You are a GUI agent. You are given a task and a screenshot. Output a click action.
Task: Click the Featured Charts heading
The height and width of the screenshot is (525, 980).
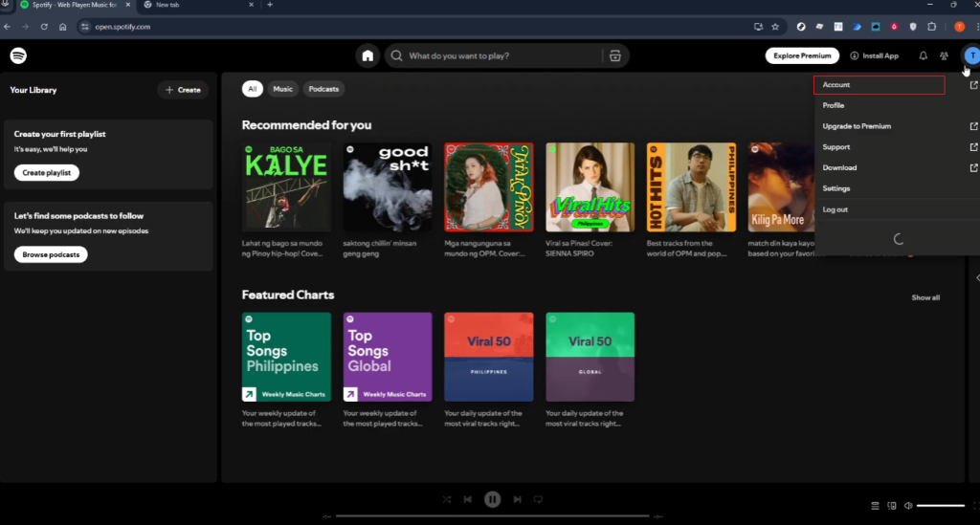coord(287,295)
